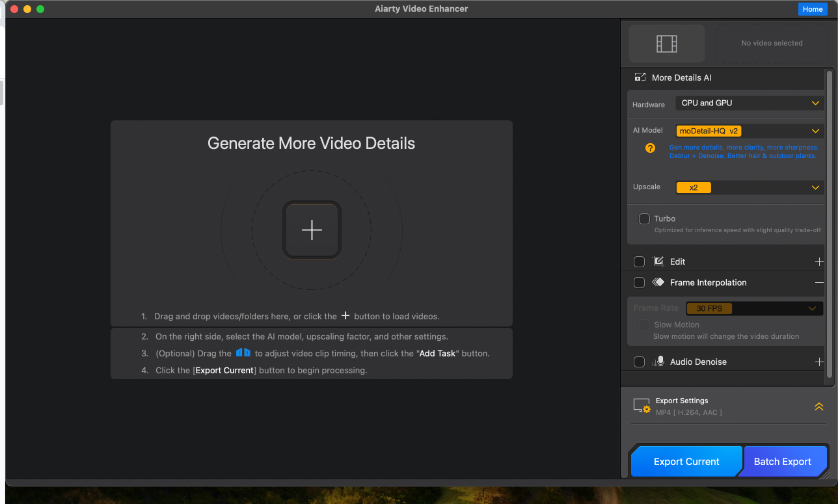Open the Upscale x2 dropdown
Image resolution: width=838 pixels, height=504 pixels.
(x=750, y=187)
